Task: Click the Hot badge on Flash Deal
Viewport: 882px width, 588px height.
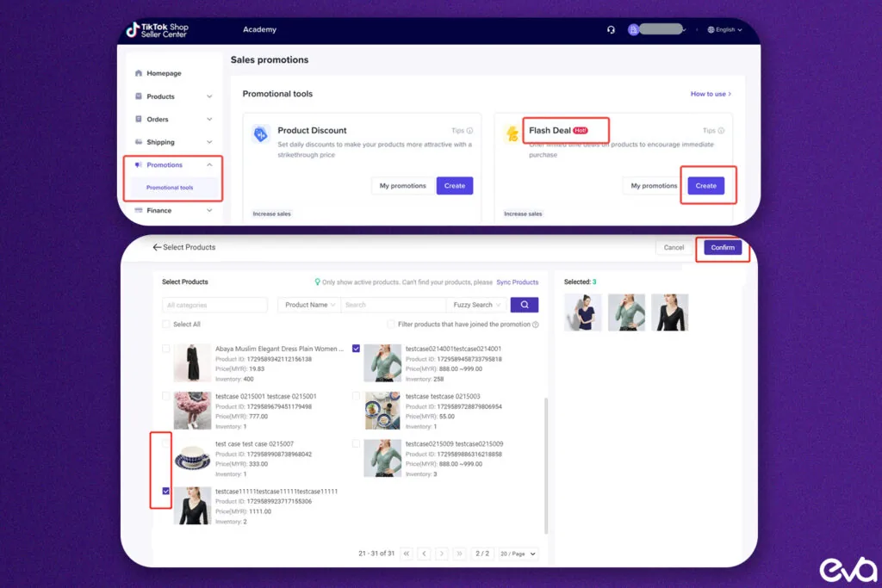Action: [581, 130]
